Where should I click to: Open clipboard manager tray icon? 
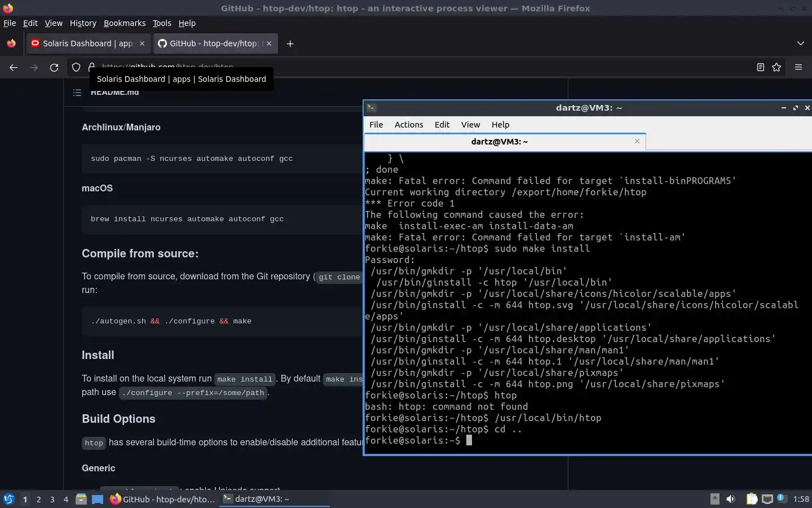click(x=752, y=499)
